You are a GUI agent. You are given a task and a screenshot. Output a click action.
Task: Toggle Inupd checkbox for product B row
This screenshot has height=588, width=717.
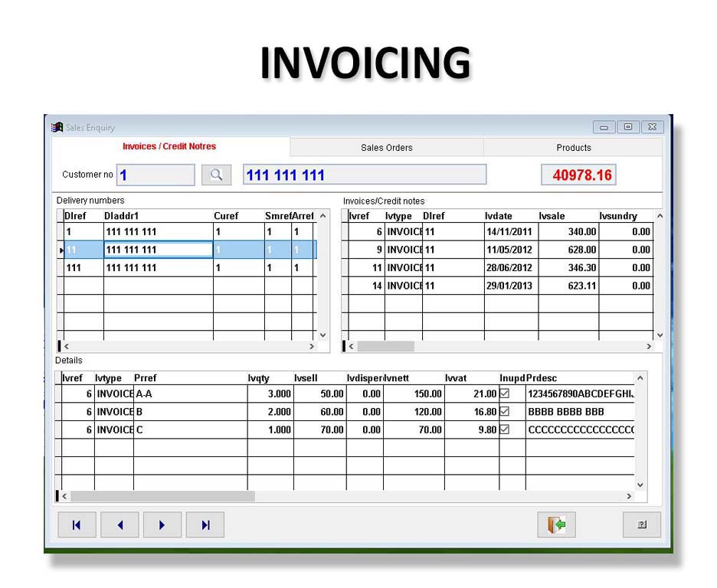click(505, 412)
